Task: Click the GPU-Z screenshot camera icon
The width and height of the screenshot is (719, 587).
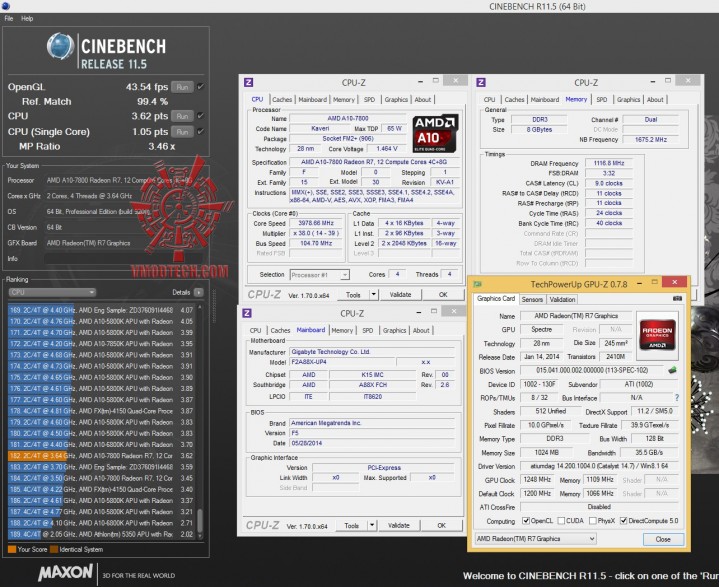Action: click(x=677, y=299)
